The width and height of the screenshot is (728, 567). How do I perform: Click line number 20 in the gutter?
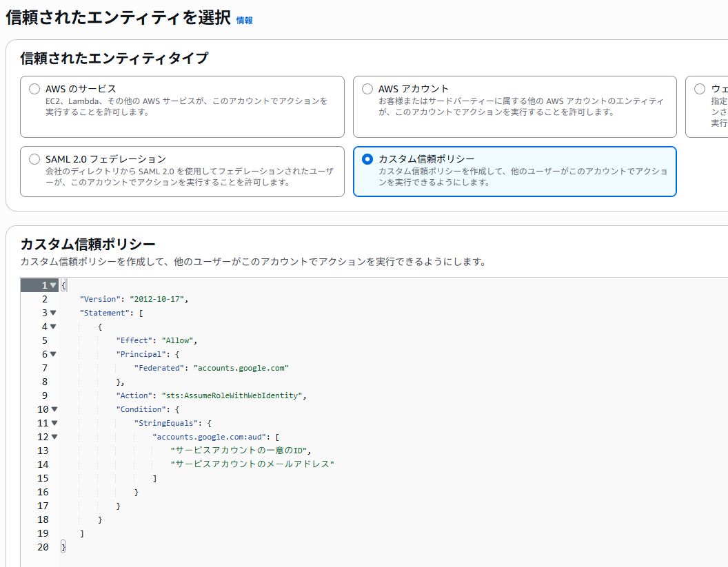43,547
